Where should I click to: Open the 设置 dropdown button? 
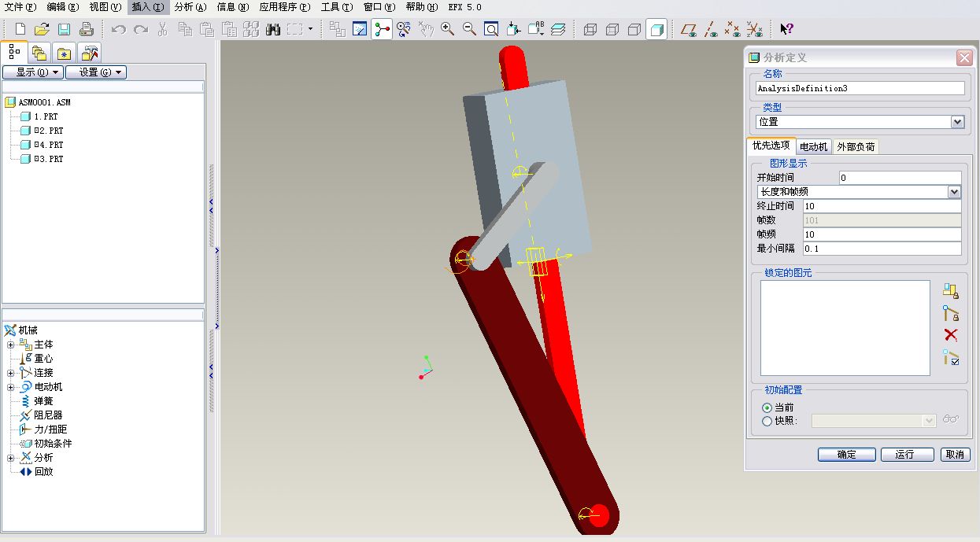[x=96, y=72]
